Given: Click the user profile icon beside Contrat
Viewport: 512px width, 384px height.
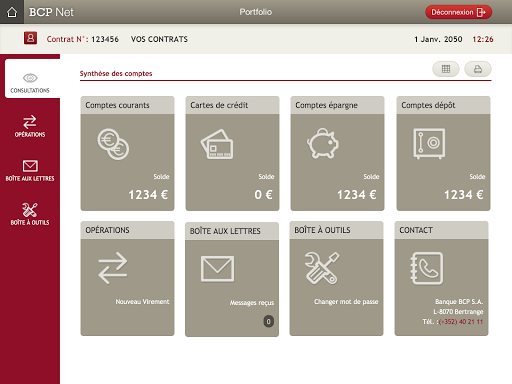Looking at the screenshot, I should tap(30, 38).
